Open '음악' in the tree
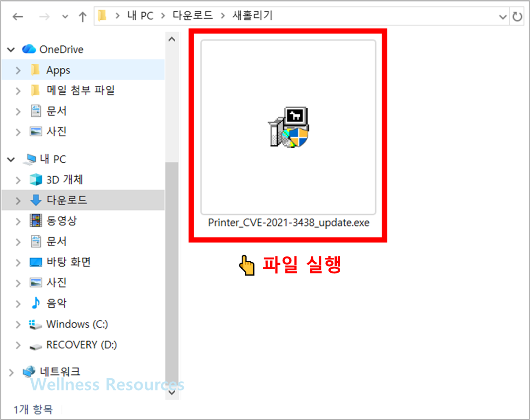This screenshot has height=420, width=530. [x=56, y=303]
